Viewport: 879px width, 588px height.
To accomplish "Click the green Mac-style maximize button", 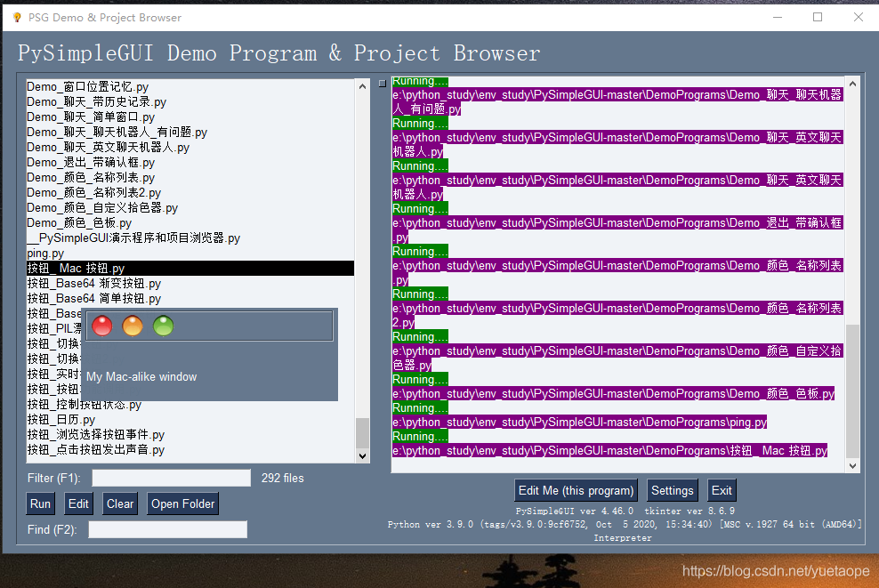I will pos(163,326).
